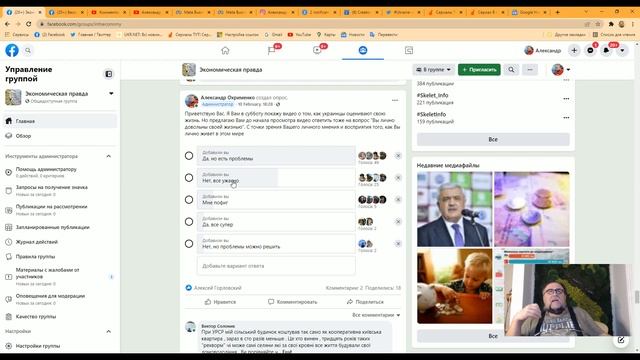Open Запланированные публикации in sidebar
The image size is (640, 360).
(x=60, y=227)
